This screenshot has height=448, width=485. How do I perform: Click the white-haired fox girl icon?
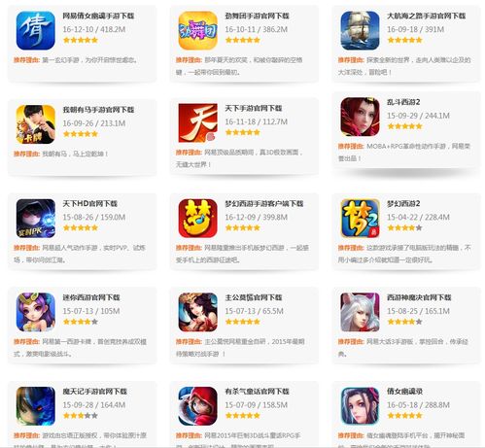360,312
